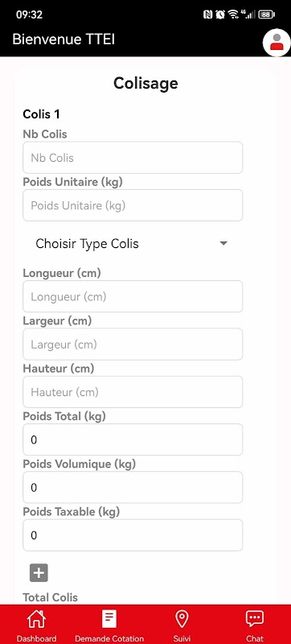The image size is (291, 644).
Task: Open the Chat speech bubble icon
Action: pyautogui.click(x=255, y=618)
